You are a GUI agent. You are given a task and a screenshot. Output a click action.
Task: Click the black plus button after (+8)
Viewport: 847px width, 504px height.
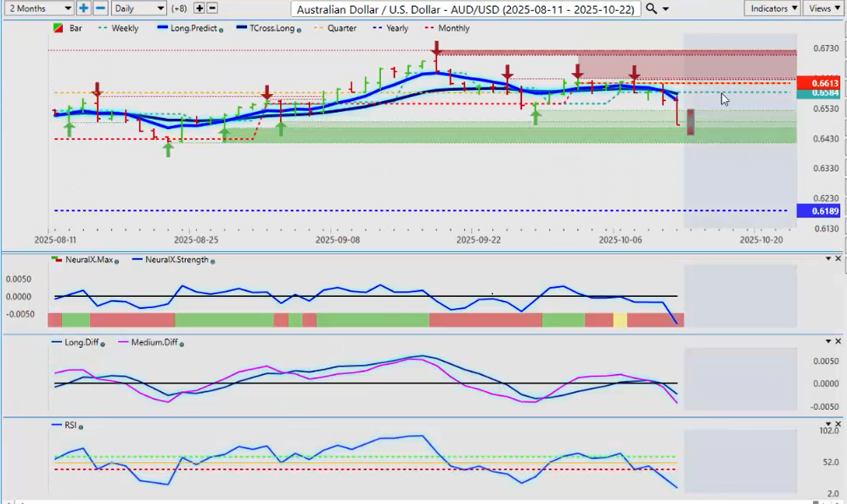coord(199,8)
